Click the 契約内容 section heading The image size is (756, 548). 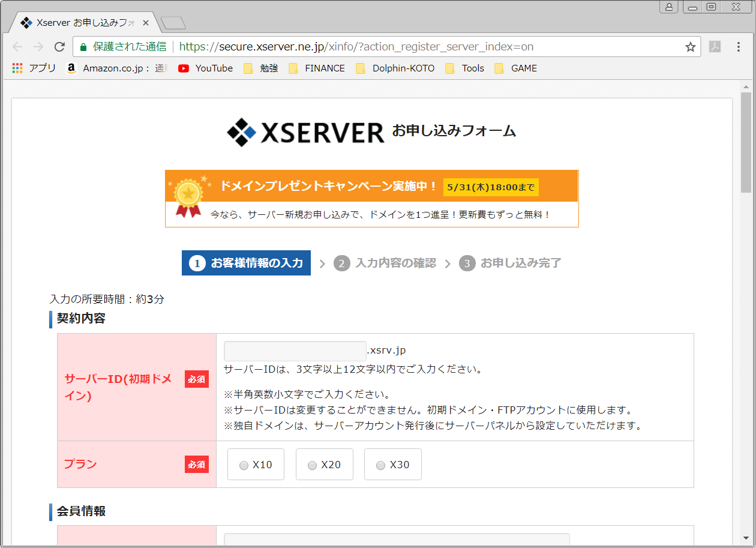click(81, 319)
